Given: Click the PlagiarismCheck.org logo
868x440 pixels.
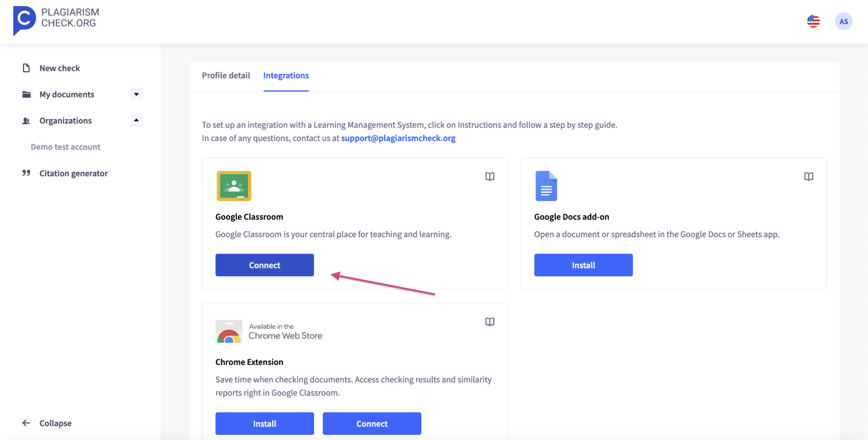Looking at the screenshot, I should pyautogui.click(x=56, y=20).
